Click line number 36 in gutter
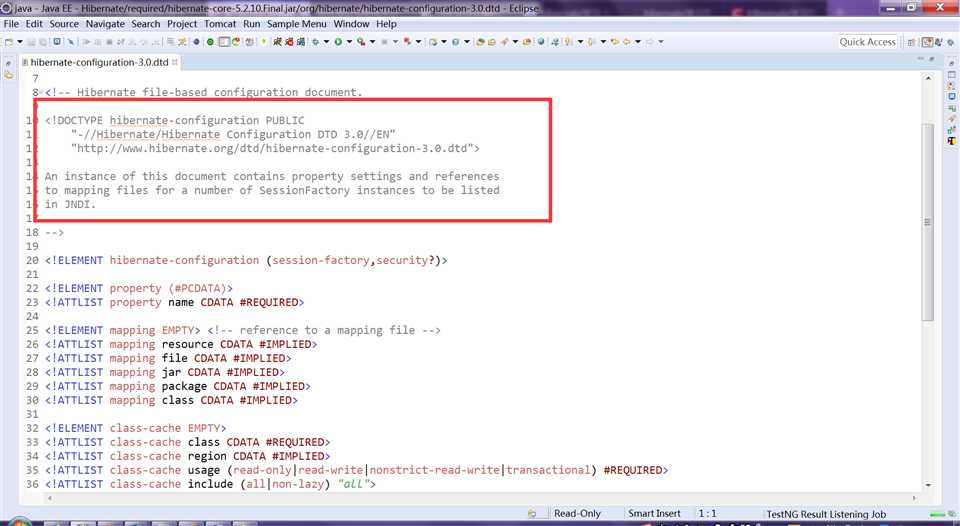The image size is (960, 526). click(32, 484)
